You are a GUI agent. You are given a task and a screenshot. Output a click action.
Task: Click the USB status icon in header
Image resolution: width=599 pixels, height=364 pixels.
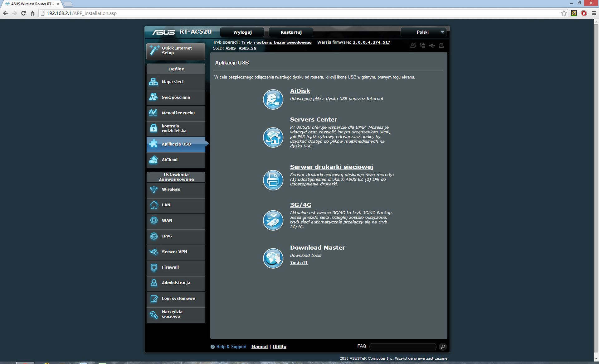[x=432, y=45]
